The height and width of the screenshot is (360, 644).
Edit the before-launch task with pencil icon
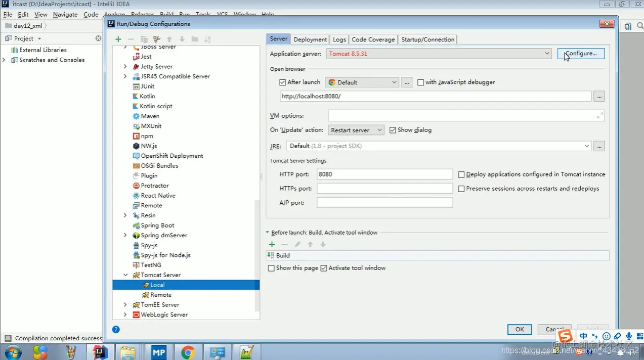pyautogui.click(x=297, y=244)
